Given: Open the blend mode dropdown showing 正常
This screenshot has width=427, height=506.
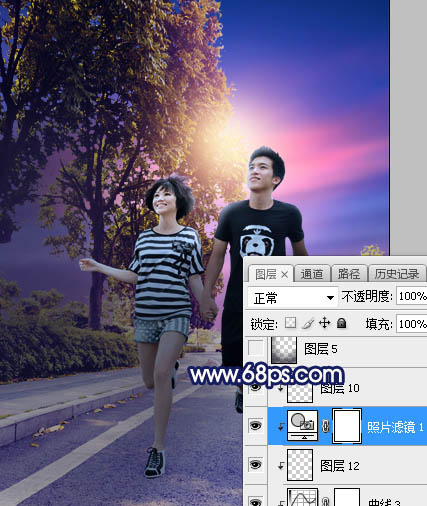Looking at the screenshot, I should pyautogui.click(x=293, y=297).
